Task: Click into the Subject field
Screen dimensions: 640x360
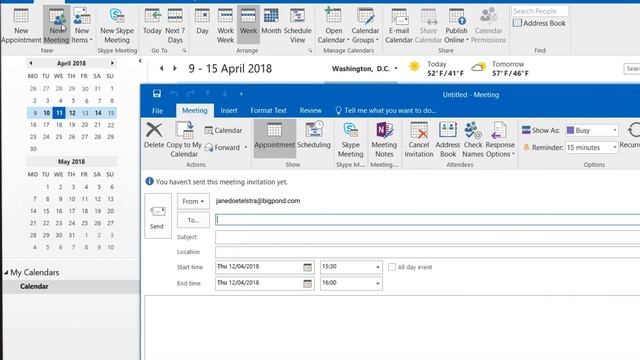Action: pyautogui.click(x=427, y=237)
